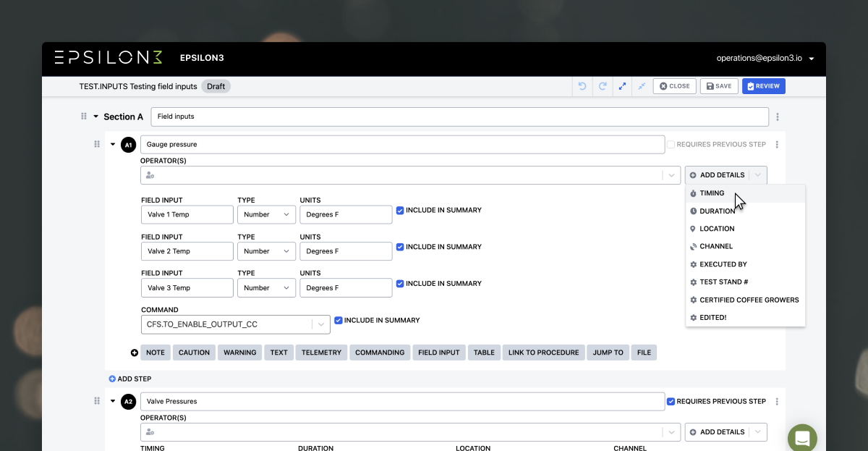Click the plus icon beside NOTE button
Image resolution: width=868 pixels, height=451 pixels.
(134, 353)
